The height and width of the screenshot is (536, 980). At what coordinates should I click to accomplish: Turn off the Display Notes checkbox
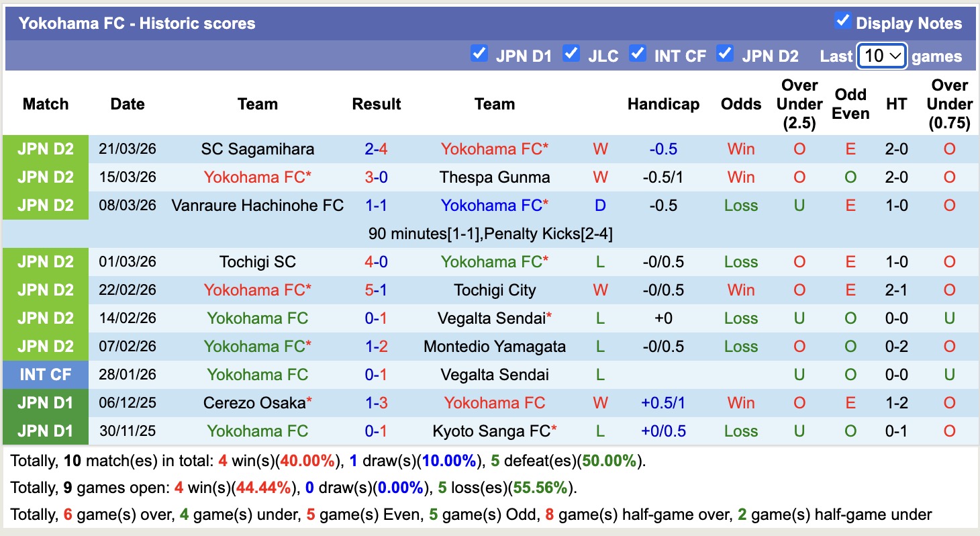pyautogui.click(x=842, y=21)
